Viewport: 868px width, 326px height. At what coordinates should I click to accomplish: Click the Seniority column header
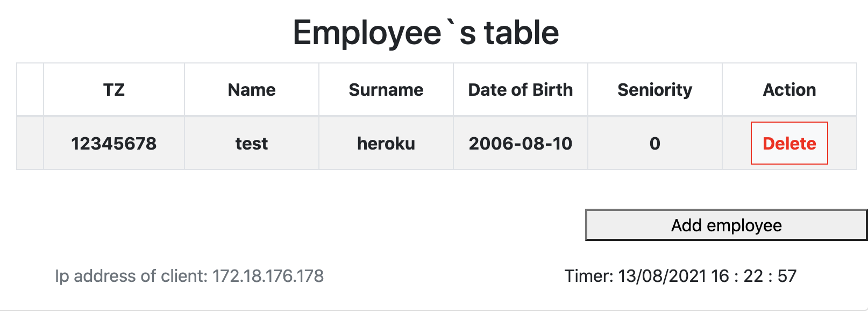(x=654, y=89)
